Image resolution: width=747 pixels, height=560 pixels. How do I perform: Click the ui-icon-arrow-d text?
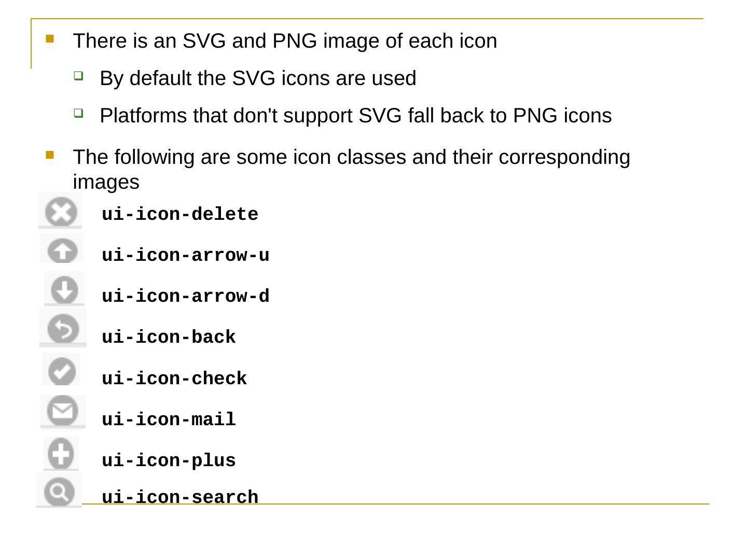pyautogui.click(x=185, y=296)
